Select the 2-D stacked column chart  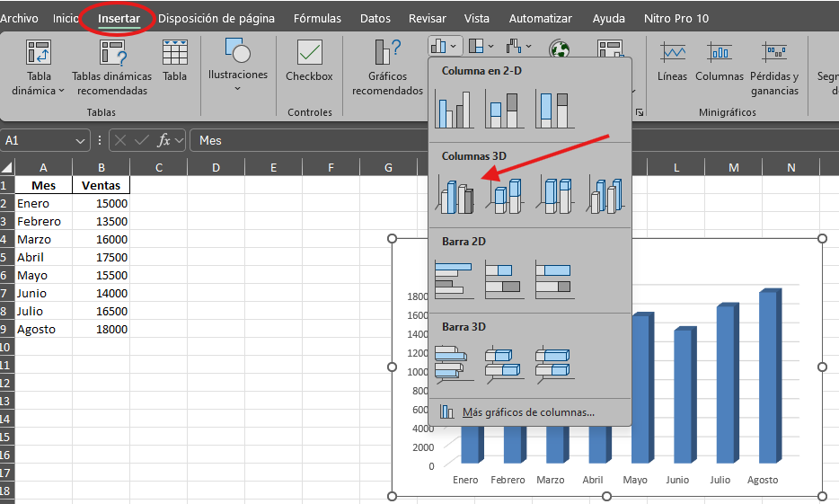pyautogui.click(x=505, y=109)
